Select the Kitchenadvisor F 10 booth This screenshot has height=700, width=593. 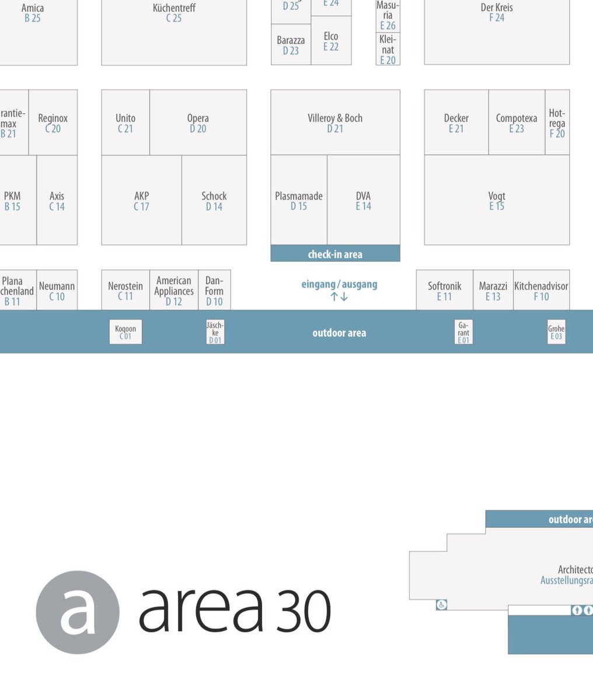(x=541, y=290)
